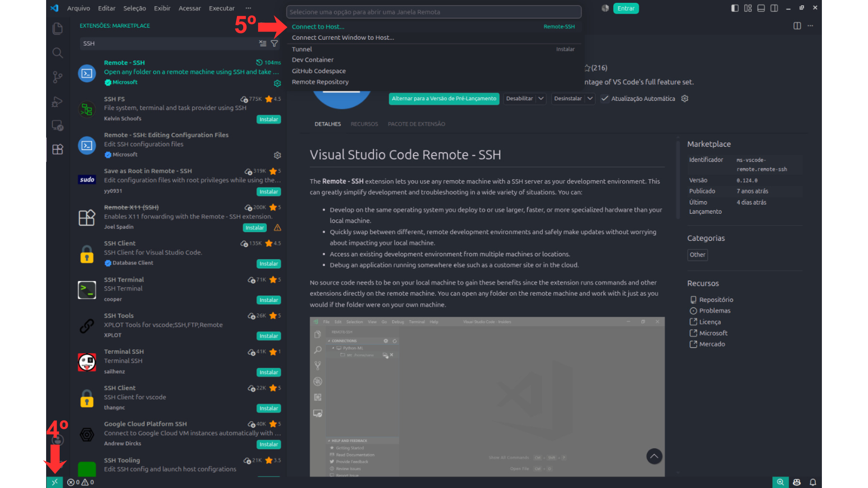This screenshot has width=868, height=488.
Task: Open Remote Explorer icon in activity bar
Action: click(x=57, y=125)
